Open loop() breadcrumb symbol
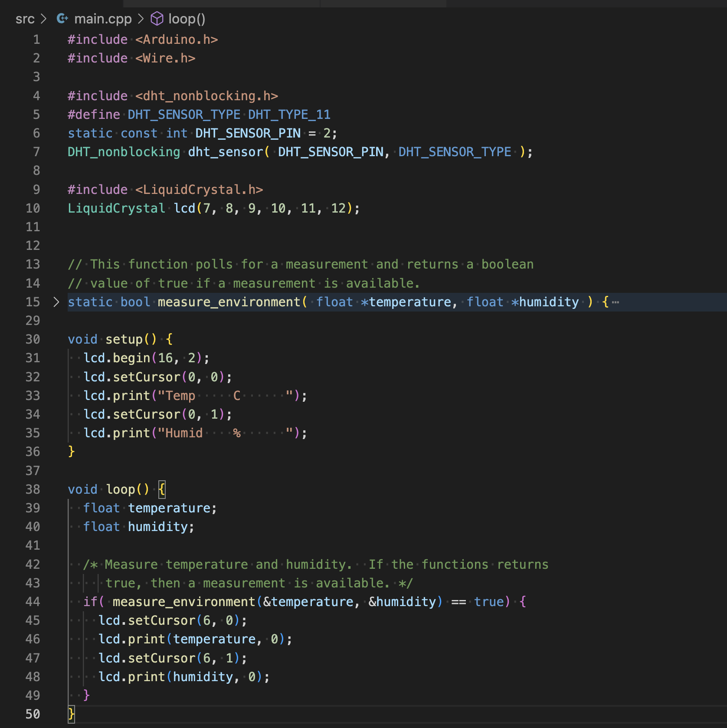The width and height of the screenshot is (727, 728). point(187,19)
